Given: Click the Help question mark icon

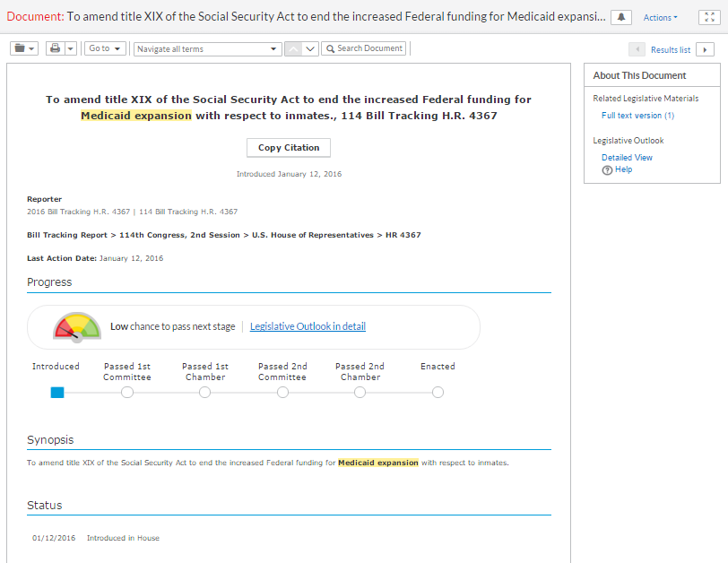Looking at the screenshot, I should (607, 170).
